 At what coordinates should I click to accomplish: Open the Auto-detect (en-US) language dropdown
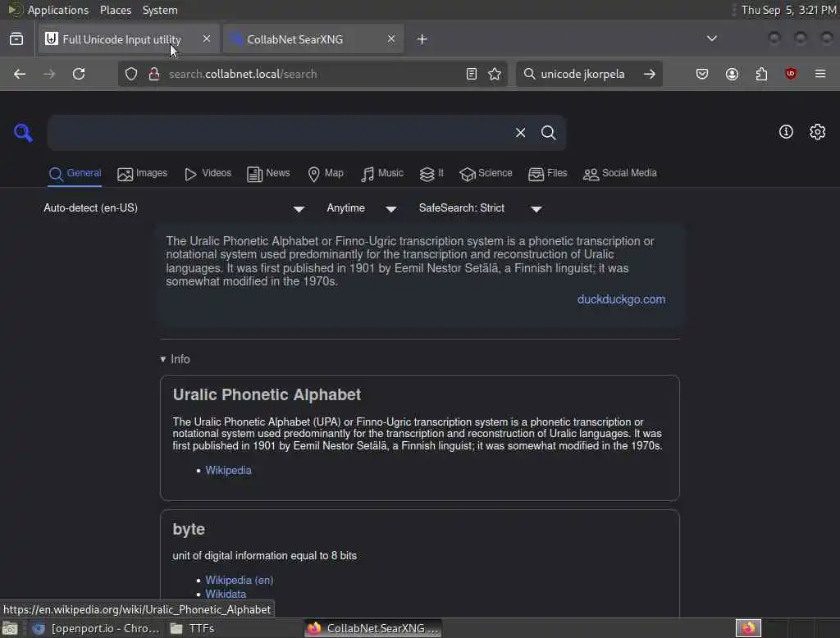[x=174, y=208]
